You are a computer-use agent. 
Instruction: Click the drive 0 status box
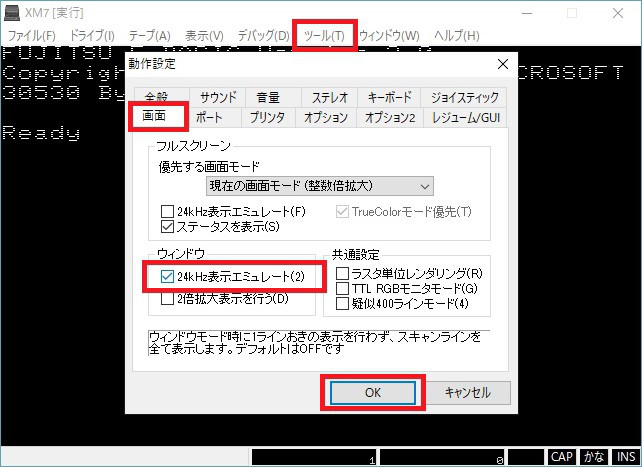point(443,457)
